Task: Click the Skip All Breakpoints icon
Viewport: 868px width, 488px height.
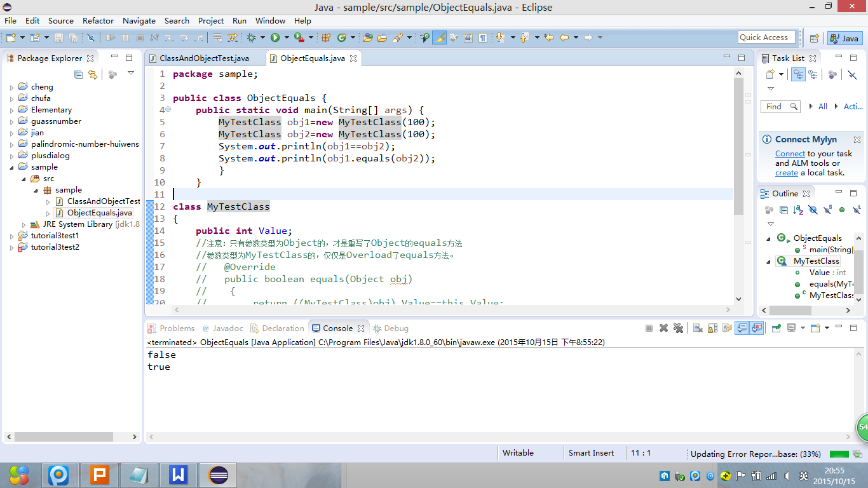Action: 91,38
